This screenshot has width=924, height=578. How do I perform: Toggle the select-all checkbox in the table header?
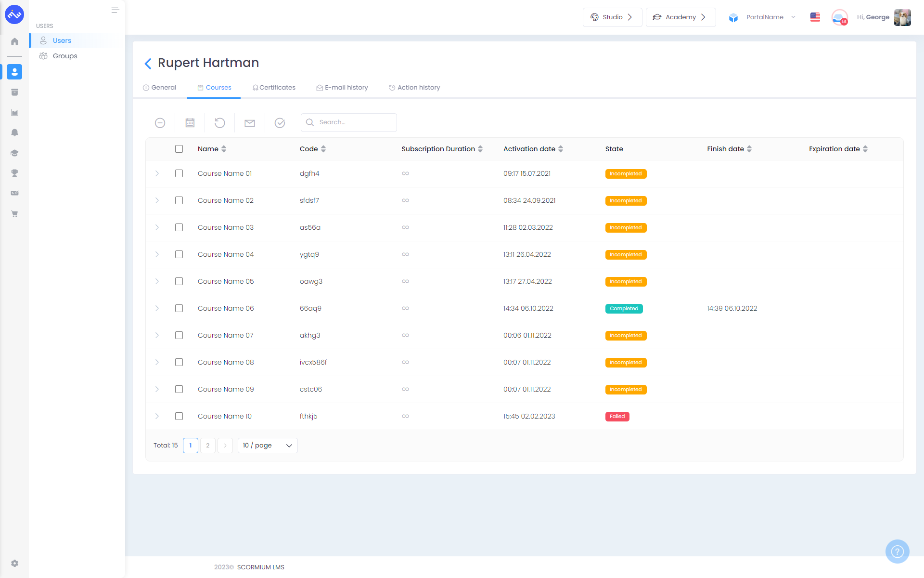(x=179, y=149)
